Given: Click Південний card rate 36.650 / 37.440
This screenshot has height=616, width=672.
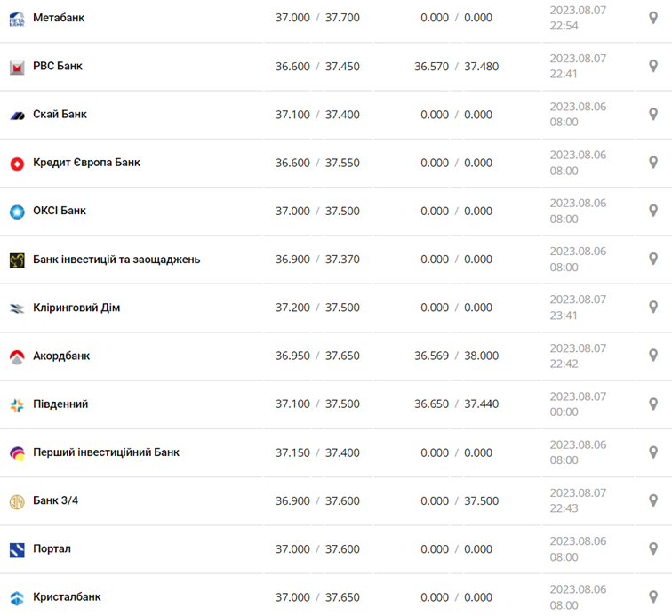Looking at the screenshot, I should tap(456, 404).
